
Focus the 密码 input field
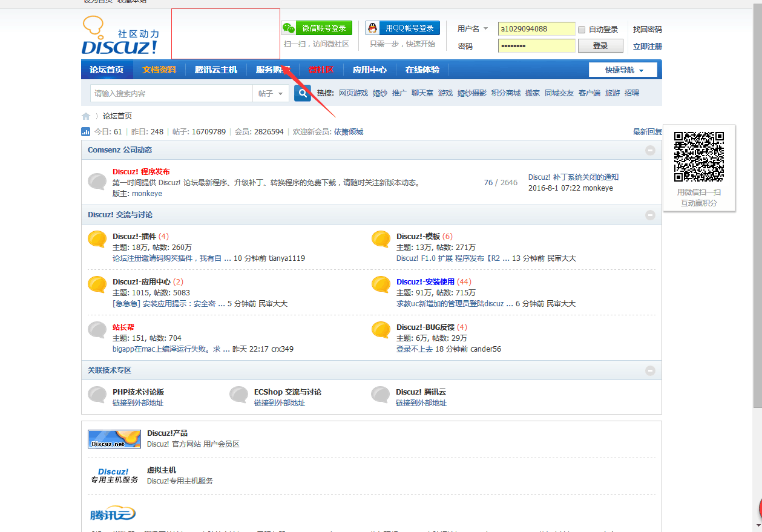click(x=536, y=46)
